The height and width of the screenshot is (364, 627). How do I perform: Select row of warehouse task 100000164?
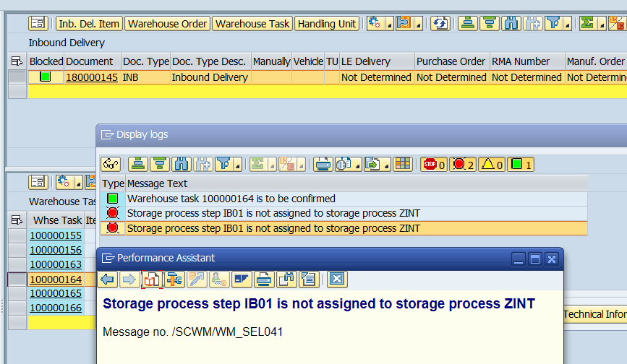(x=17, y=279)
